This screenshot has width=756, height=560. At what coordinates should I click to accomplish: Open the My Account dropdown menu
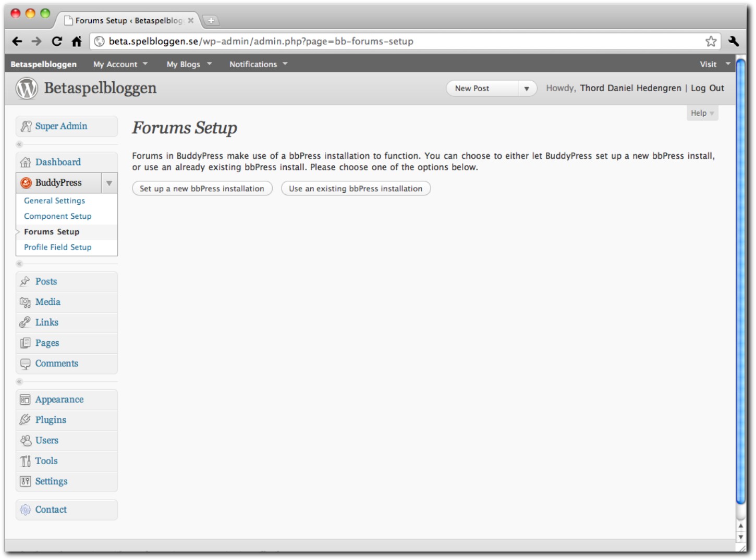(120, 64)
